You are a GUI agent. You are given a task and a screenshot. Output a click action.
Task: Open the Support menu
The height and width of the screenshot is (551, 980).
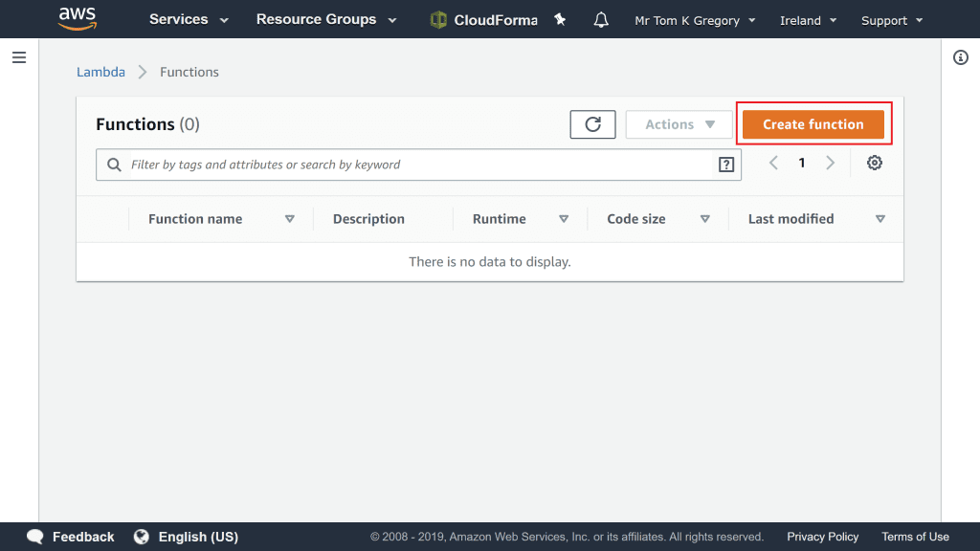[x=892, y=20]
